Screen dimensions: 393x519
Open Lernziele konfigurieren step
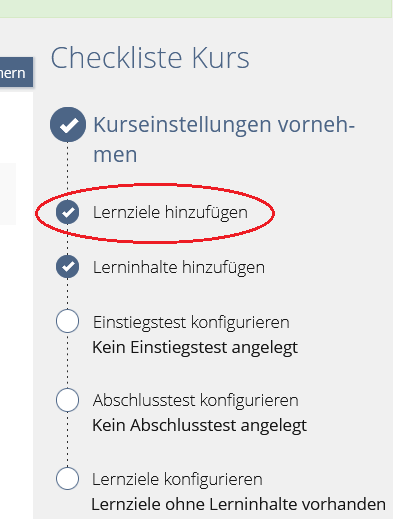tap(177, 479)
